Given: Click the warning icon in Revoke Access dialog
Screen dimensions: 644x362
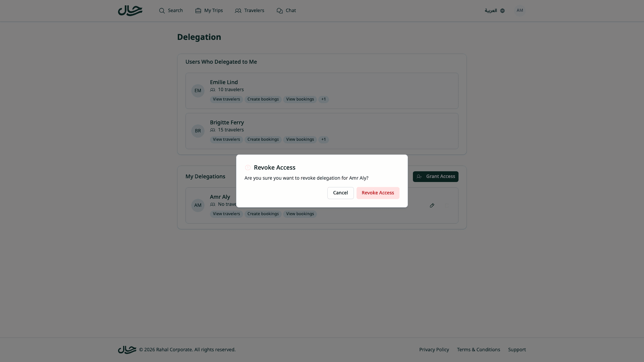Looking at the screenshot, I should coord(248,168).
